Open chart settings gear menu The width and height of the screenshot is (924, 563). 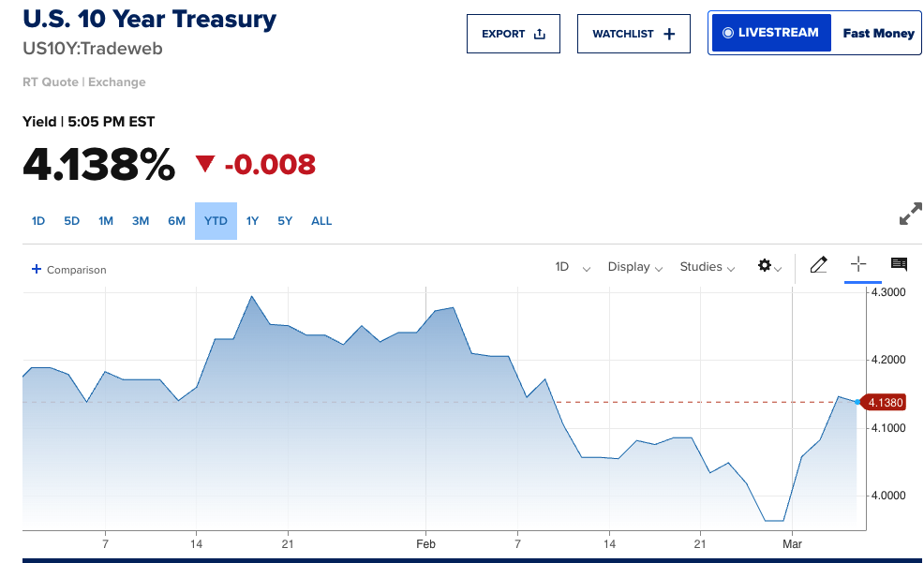[768, 267]
